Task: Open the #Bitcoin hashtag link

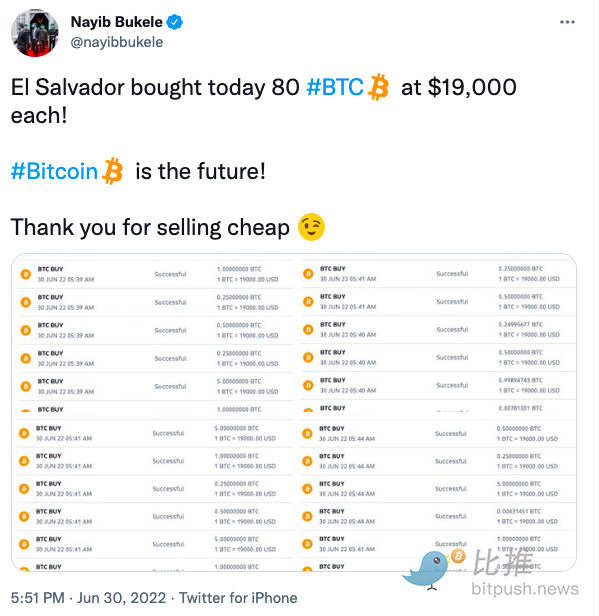Action: coord(54,171)
